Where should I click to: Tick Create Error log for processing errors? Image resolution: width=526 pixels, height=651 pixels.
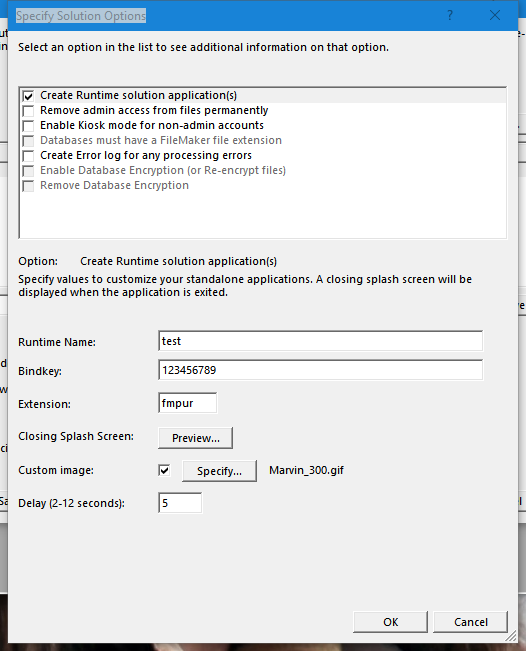click(x=28, y=156)
